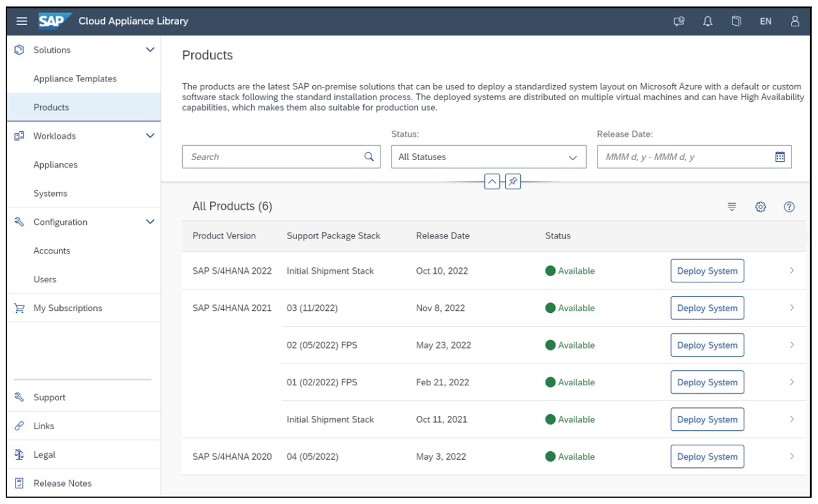818x504 pixels.
Task: Click the Search input field
Action: tap(281, 157)
